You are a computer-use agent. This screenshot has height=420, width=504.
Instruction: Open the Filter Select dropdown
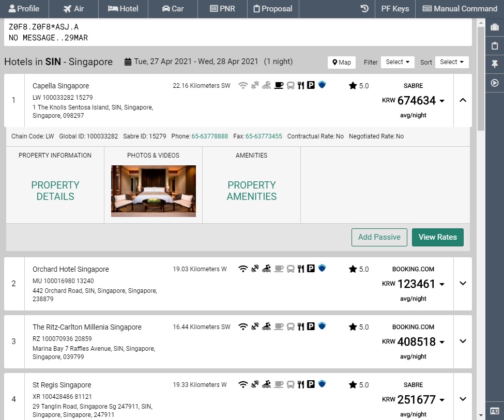pyautogui.click(x=398, y=62)
